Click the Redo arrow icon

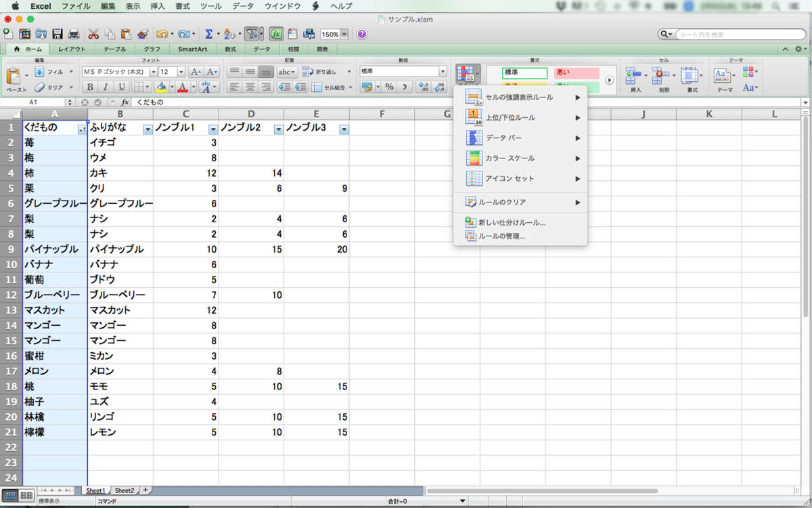pyautogui.click(x=183, y=34)
